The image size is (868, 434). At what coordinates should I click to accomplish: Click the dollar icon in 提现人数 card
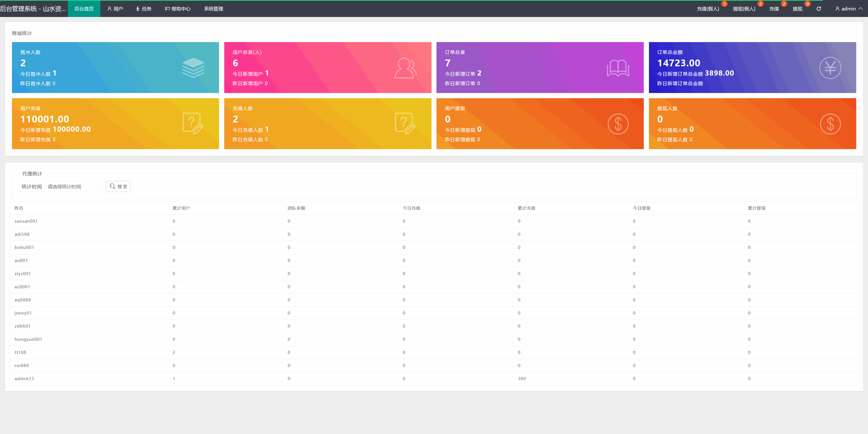point(830,124)
